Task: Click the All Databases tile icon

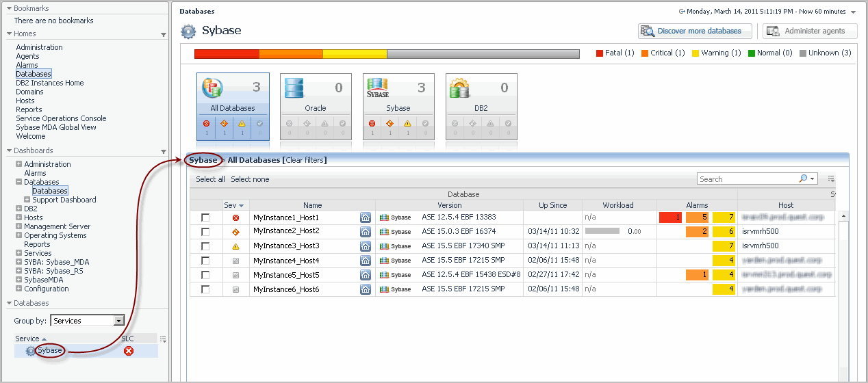Action: [212, 89]
